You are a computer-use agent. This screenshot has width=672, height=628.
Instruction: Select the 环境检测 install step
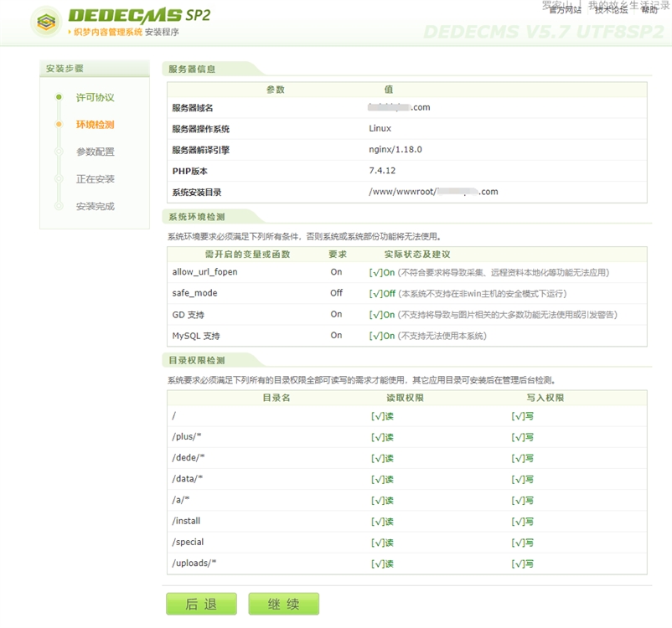pos(96,125)
